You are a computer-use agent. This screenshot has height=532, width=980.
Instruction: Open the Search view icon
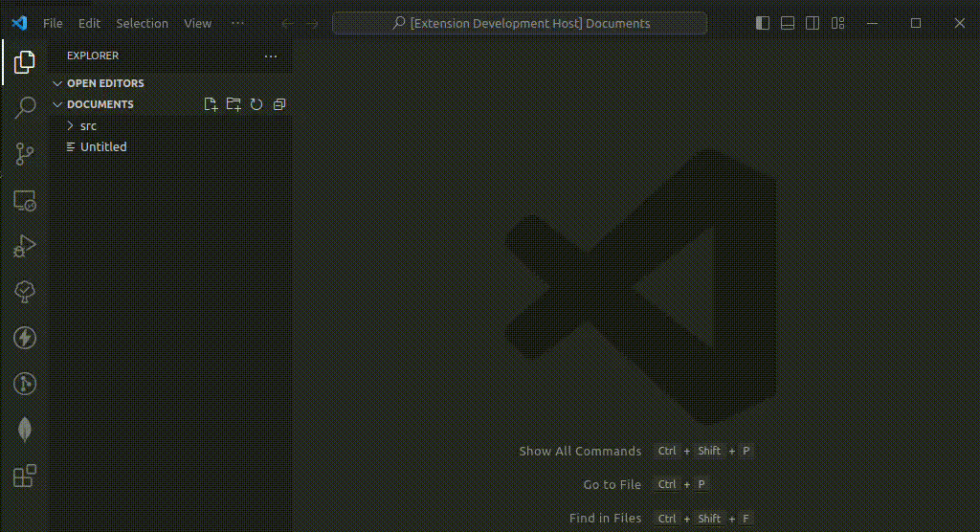24,107
